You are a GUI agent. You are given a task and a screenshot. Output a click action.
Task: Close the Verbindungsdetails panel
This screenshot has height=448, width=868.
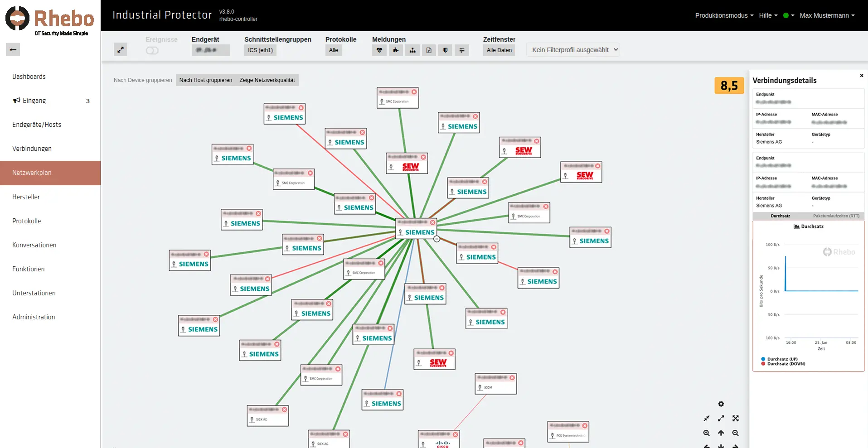click(862, 76)
